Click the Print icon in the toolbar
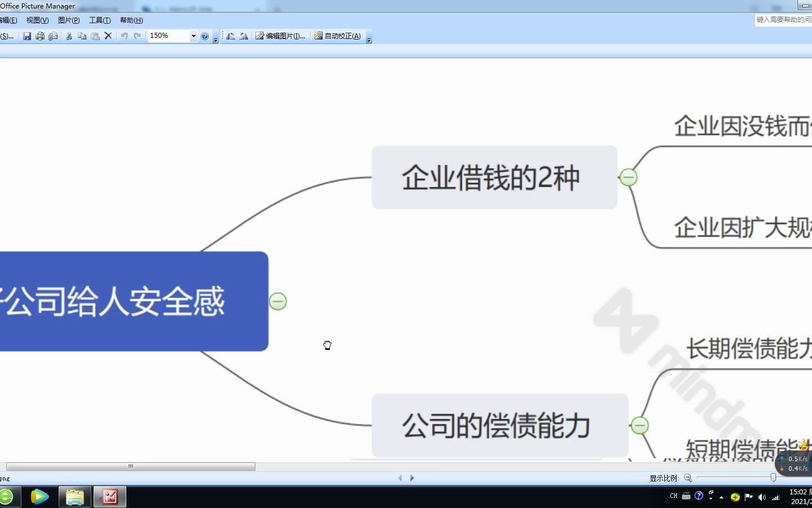The height and width of the screenshot is (508, 812). click(x=40, y=36)
